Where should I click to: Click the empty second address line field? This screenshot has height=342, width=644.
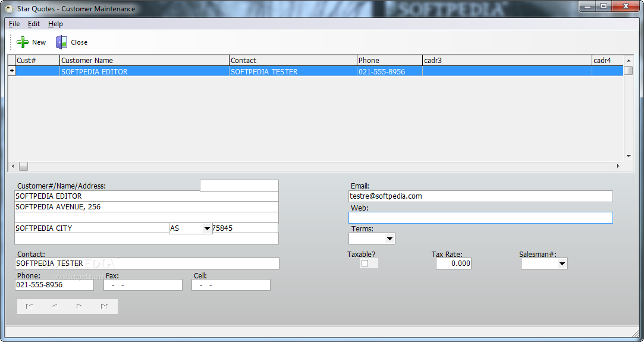click(x=146, y=218)
